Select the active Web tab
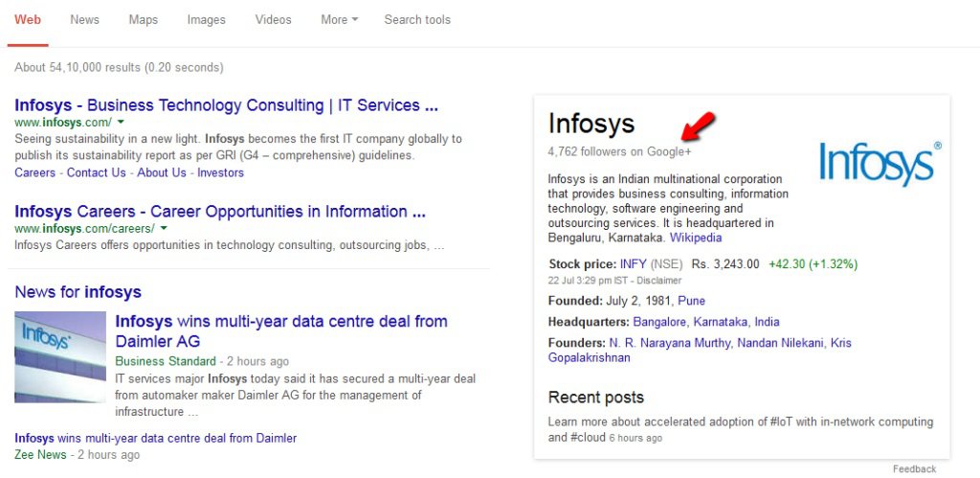 click(x=28, y=20)
